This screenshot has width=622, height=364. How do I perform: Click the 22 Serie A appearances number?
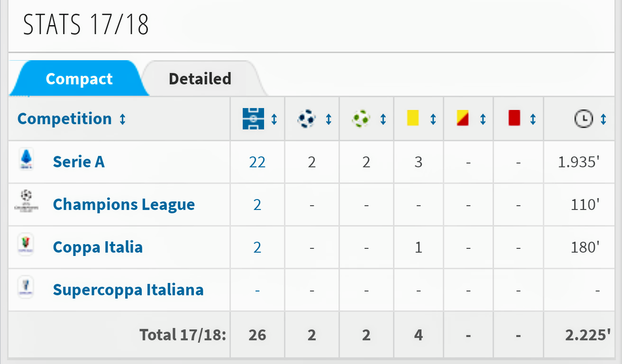tap(257, 162)
